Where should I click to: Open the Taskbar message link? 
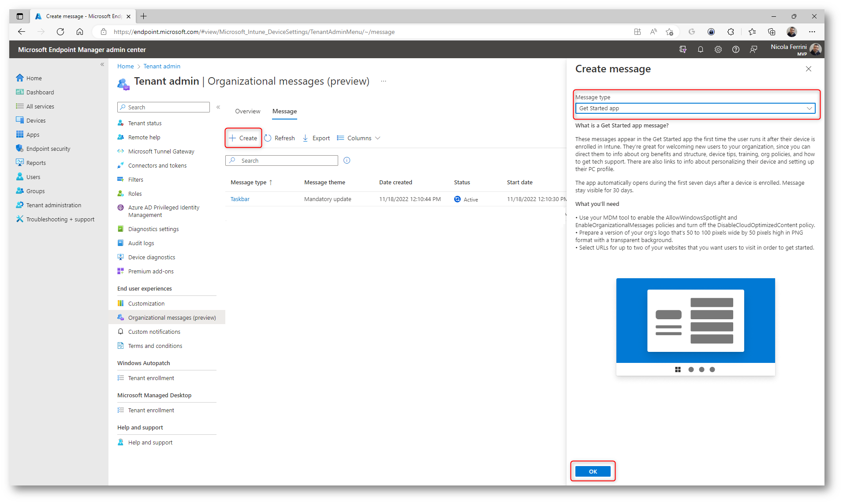[x=240, y=199]
